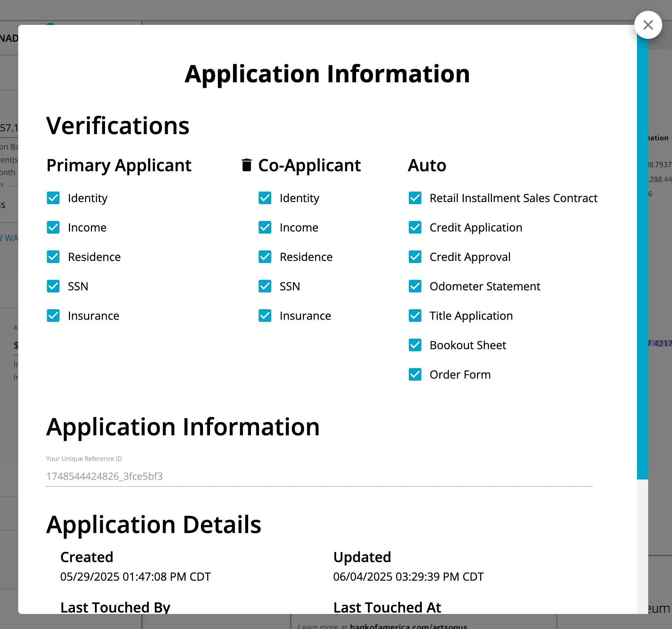Uncheck Insurance under Primary Applicant
The width and height of the screenshot is (672, 629).
(x=53, y=316)
